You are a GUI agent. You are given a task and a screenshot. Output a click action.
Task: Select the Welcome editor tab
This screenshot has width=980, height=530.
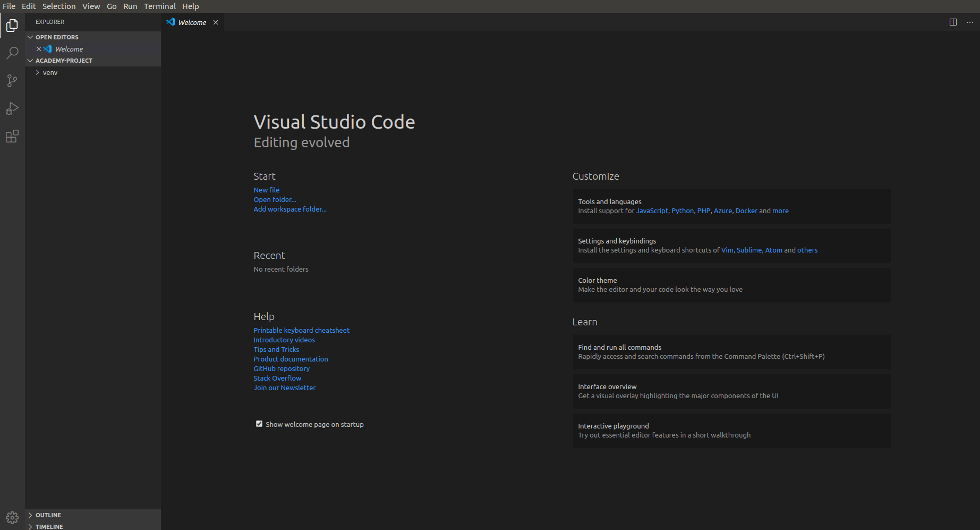tap(192, 22)
